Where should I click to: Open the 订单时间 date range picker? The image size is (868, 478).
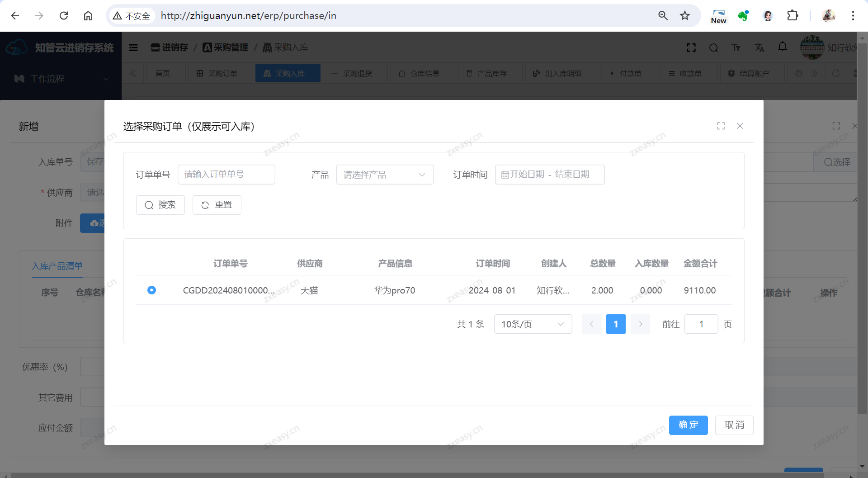pyautogui.click(x=549, y=175)
